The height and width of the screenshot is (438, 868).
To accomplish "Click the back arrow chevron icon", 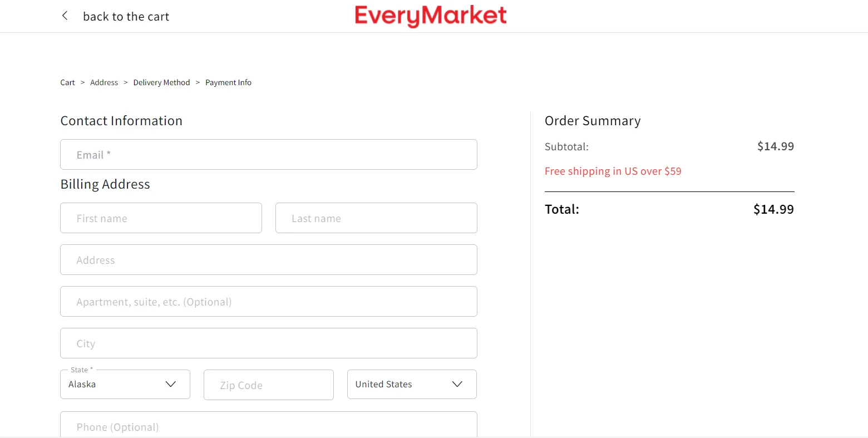I will point(65,16).
